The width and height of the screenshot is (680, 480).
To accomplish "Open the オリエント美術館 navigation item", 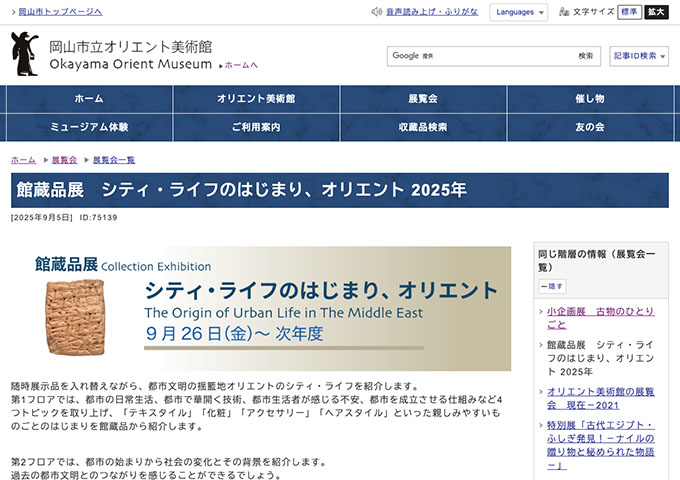I will [256, 99].
